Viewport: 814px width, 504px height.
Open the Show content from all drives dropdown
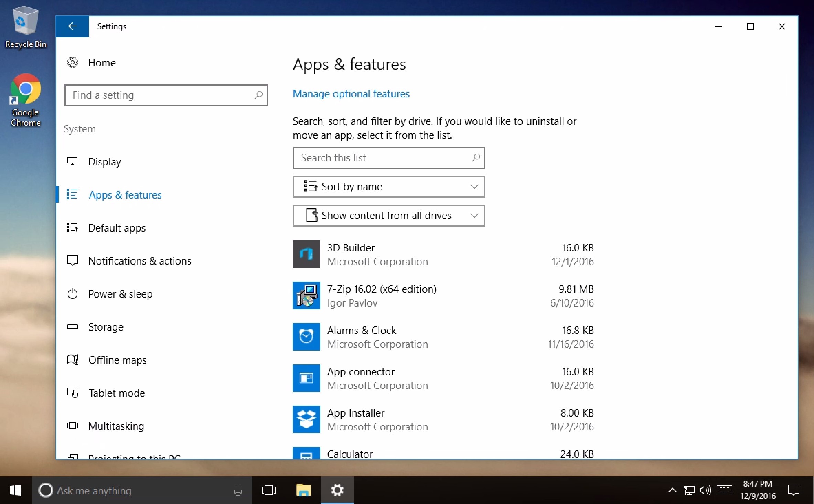[x=389, y=216]
